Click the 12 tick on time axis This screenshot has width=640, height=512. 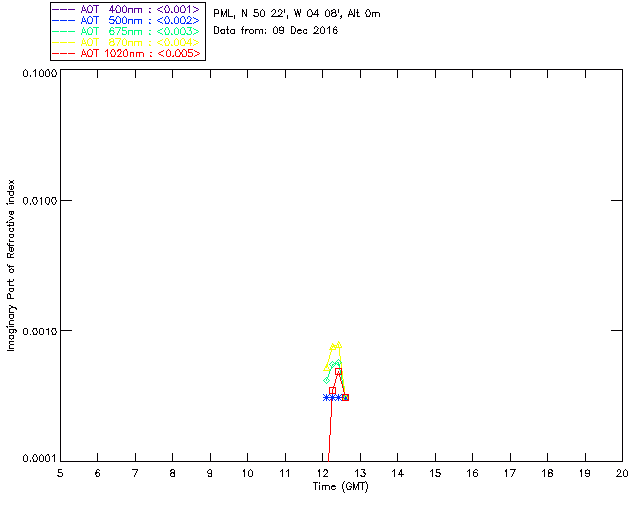tap(323, 472)
